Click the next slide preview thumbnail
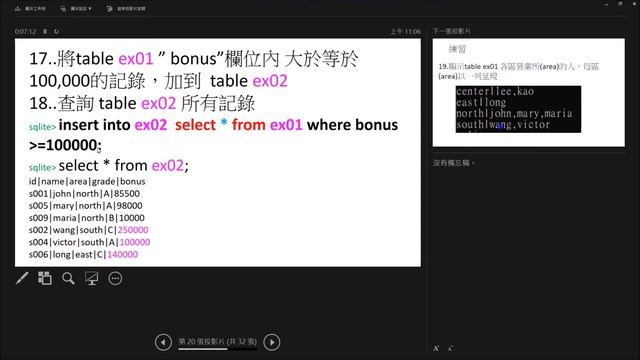This screenshot has width=640, height=360. (x=529, y=93)
